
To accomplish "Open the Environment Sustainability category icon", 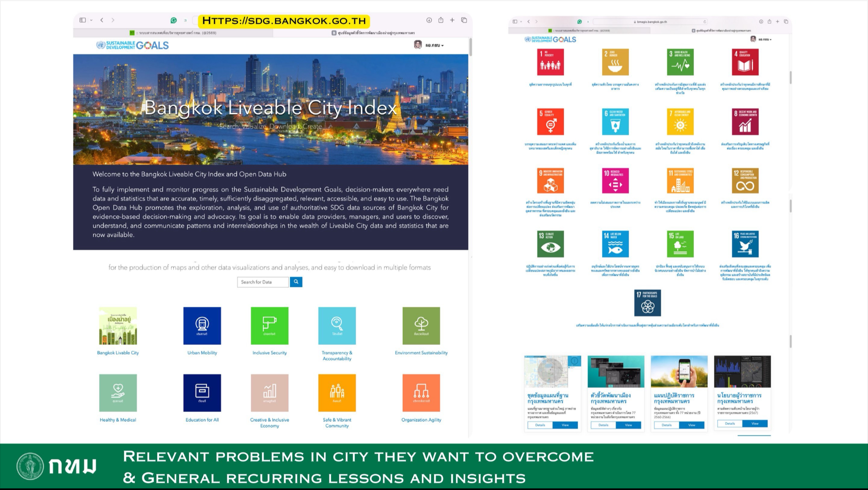I will [x=421, y=326].
